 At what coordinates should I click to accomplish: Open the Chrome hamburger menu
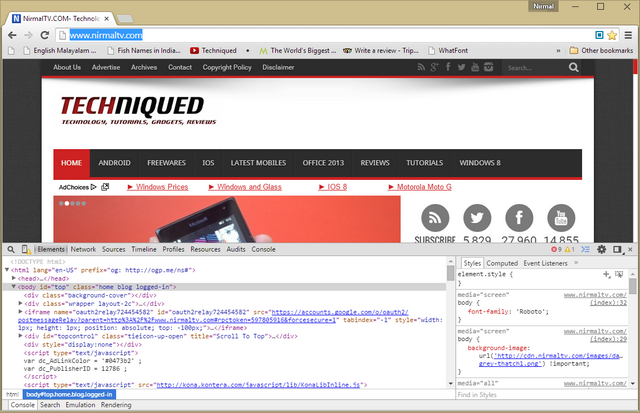(628, 35)
